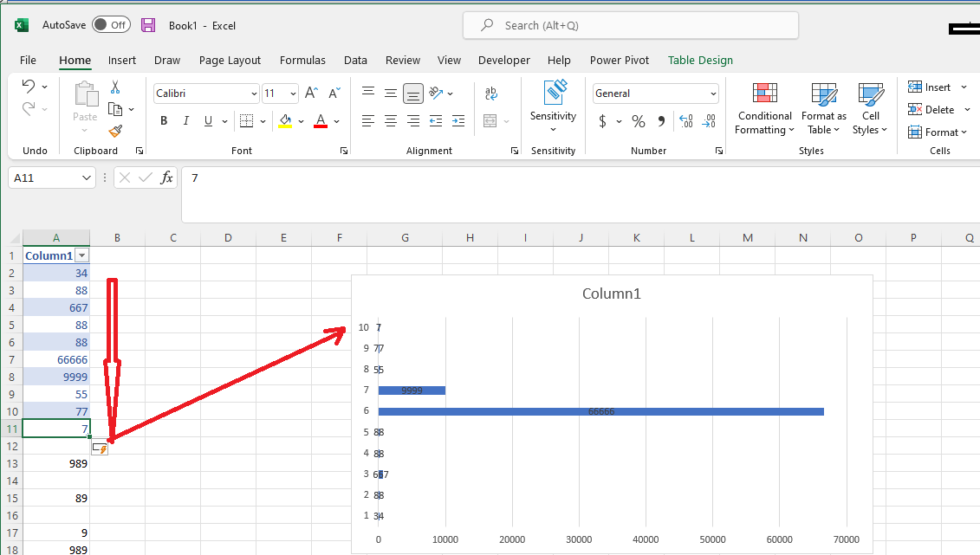Click the Search box
This screenshot has height=555, width=980.
click(x=631, y=26)
